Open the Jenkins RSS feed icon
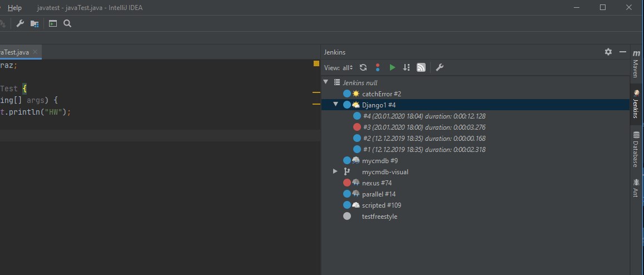Viewport: 644px width, 275px height. click(x=421, y=67)
